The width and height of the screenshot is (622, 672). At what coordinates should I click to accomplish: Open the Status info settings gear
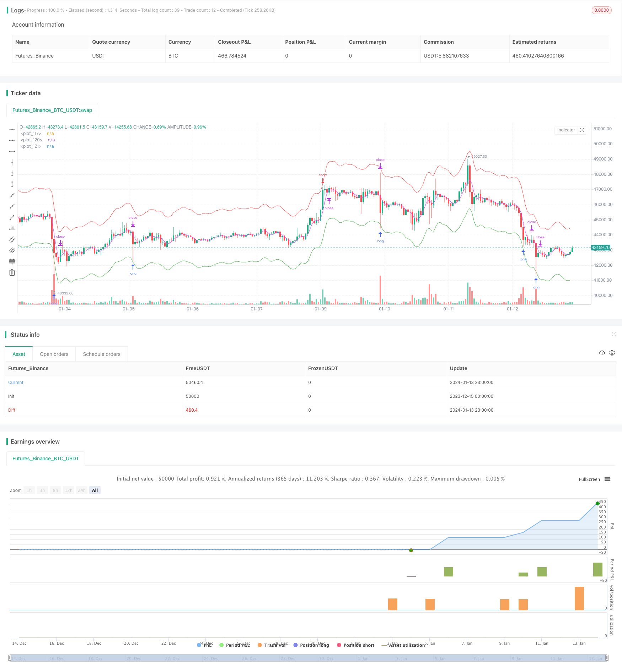coord(612,353)
